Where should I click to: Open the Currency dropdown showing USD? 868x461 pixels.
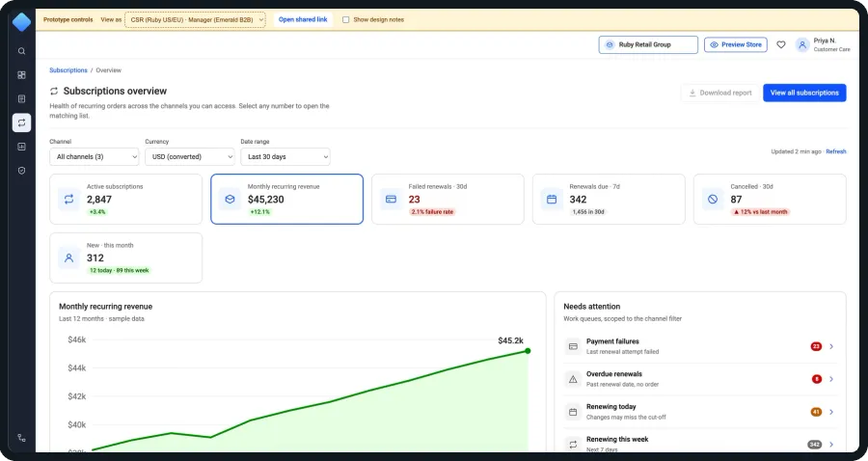190,156
